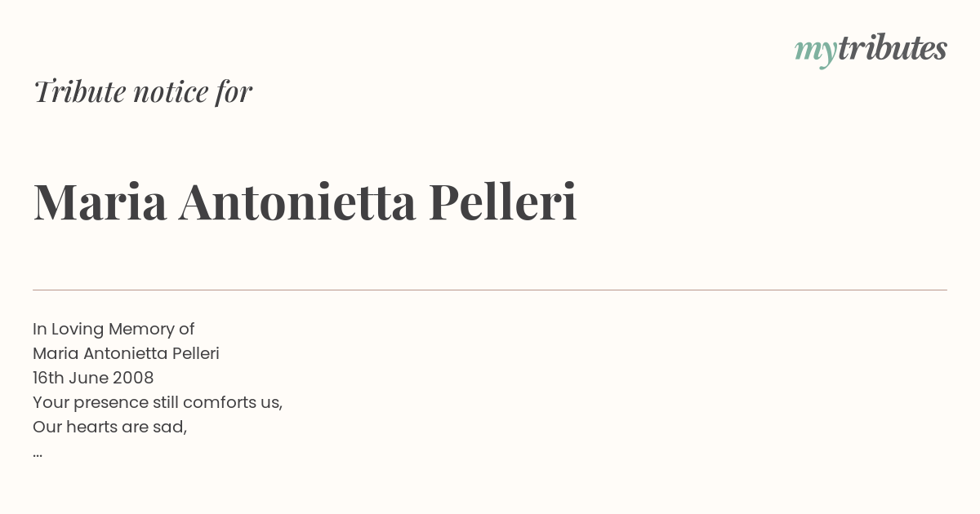Click the word "Tribute" in italic heading
Image resolution: width=980 pixels, height=514 pixels.
click(x=79, y=91)
